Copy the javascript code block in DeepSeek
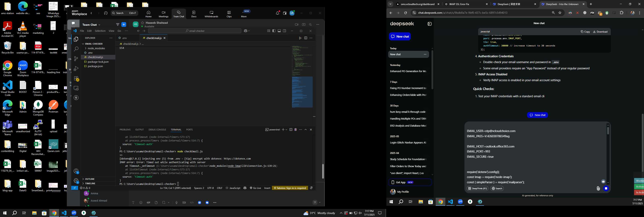The image size is (644, 217). point(585,32)
